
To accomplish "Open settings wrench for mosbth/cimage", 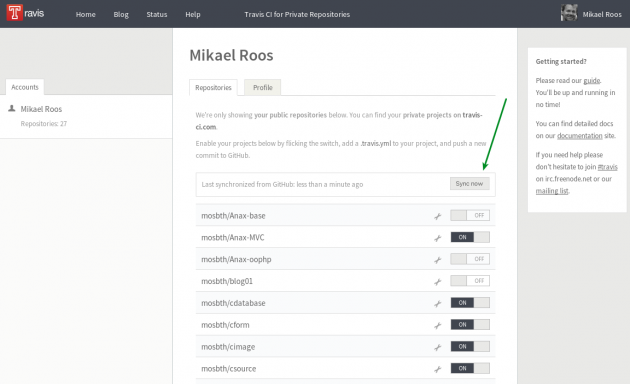I will [x=438, y=347].
